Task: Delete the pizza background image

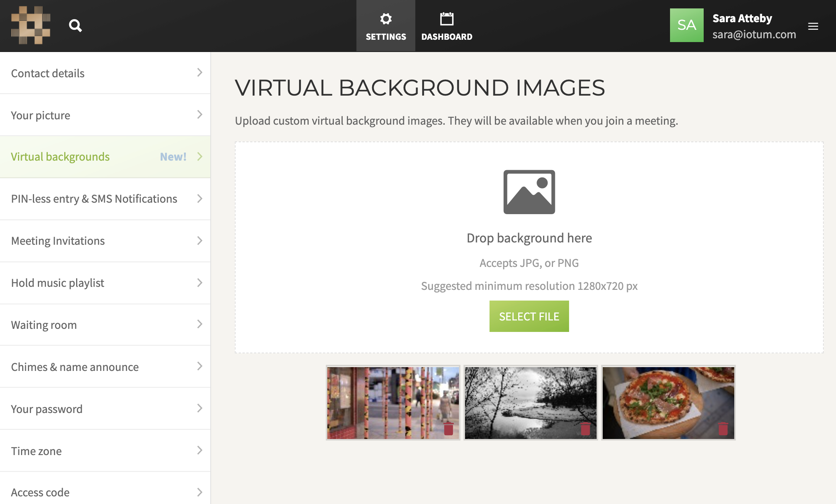Action: point(723,429)
